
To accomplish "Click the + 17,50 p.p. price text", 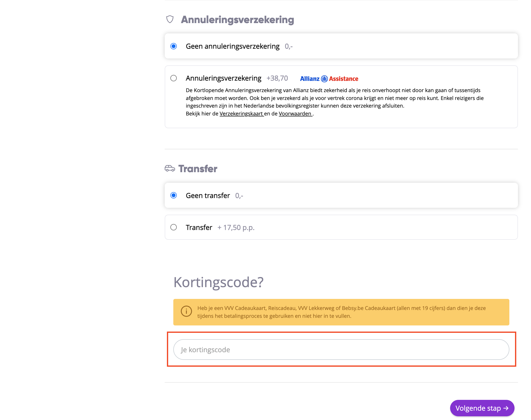I will pos(236,227).
